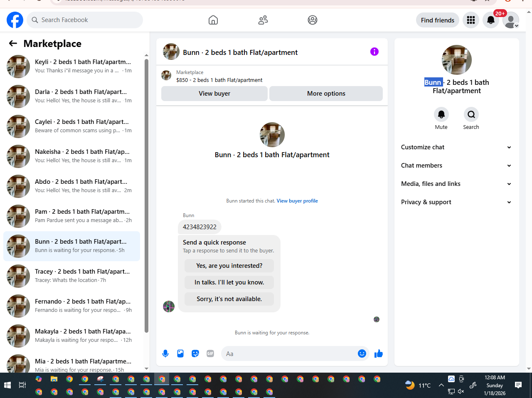Click the taskbar clock showing 12:08 AM
This screenshot has height=398, width=532.
(x=495, y=385)
